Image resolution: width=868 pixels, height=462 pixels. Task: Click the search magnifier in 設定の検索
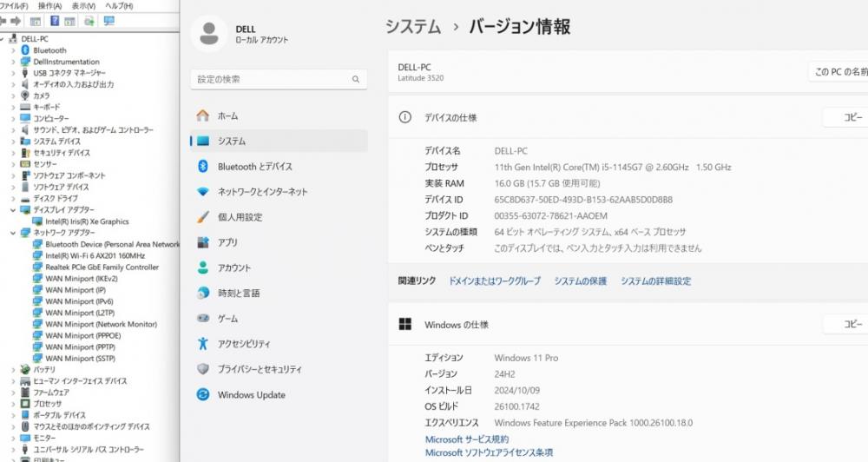[x=355, y=79]
